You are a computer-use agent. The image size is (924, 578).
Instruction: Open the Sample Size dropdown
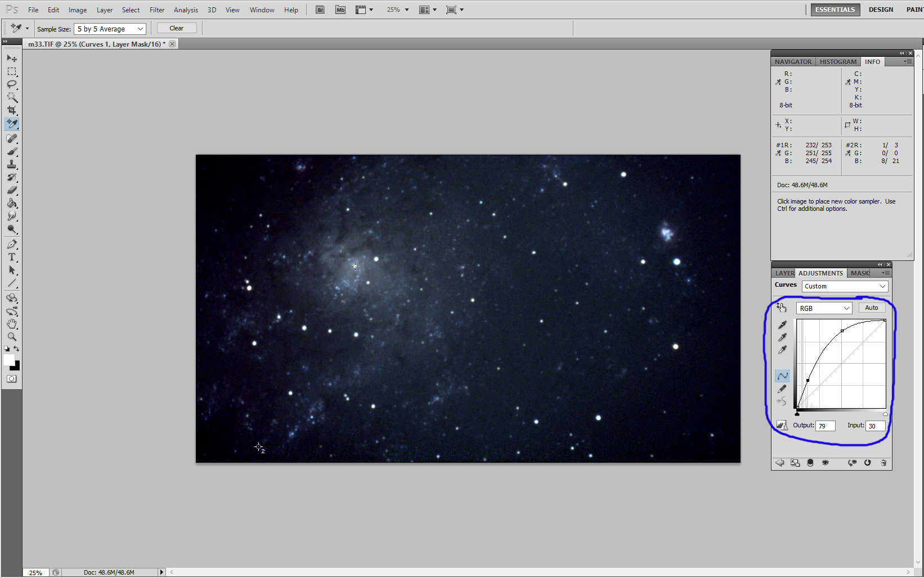pos(110,29)
